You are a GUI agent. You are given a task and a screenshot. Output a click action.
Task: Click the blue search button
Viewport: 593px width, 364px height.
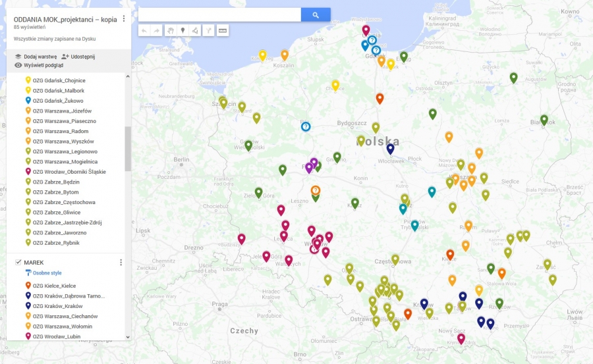316,14
